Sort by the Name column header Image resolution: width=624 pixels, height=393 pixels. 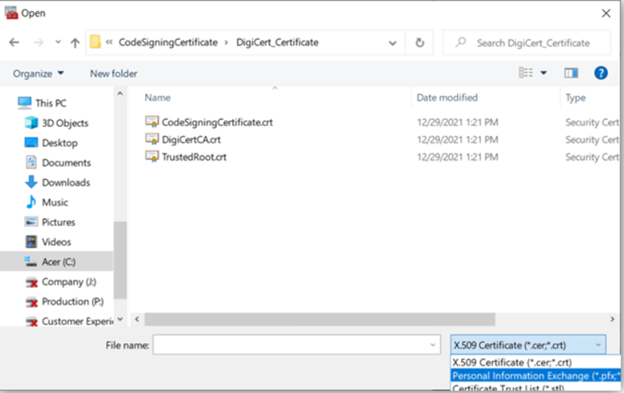[x=158, y=97]
